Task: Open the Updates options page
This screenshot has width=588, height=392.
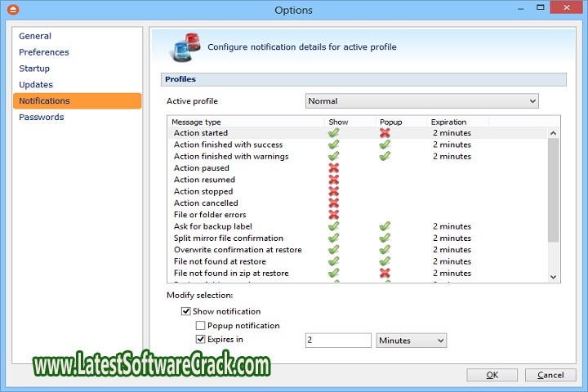Action: [x=36, y=84]
